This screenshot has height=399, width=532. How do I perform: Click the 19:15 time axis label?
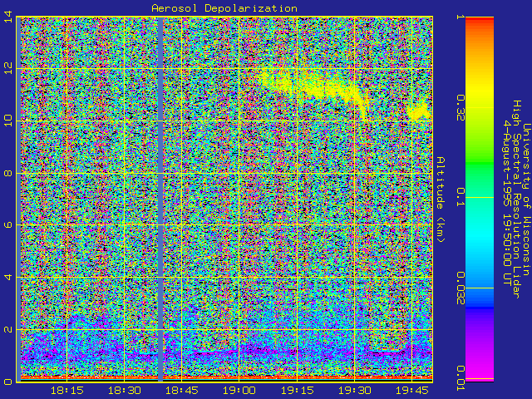tap(297, 391)
